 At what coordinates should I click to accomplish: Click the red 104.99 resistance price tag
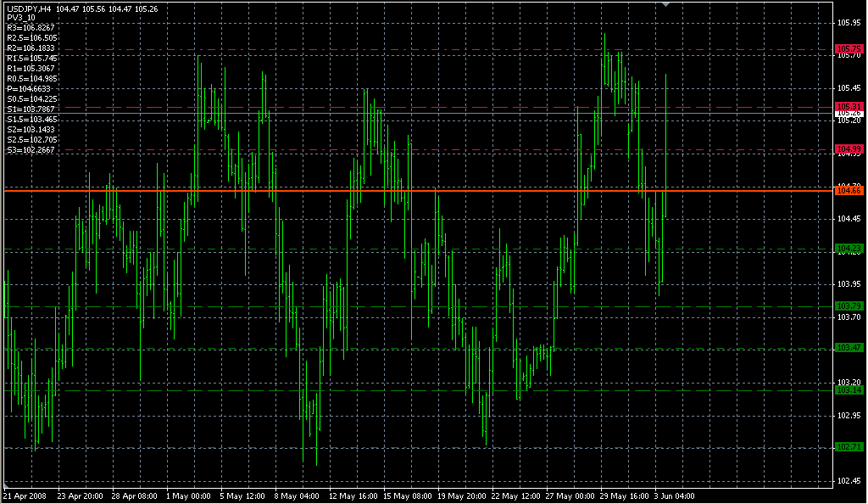[x=849, y=148]
